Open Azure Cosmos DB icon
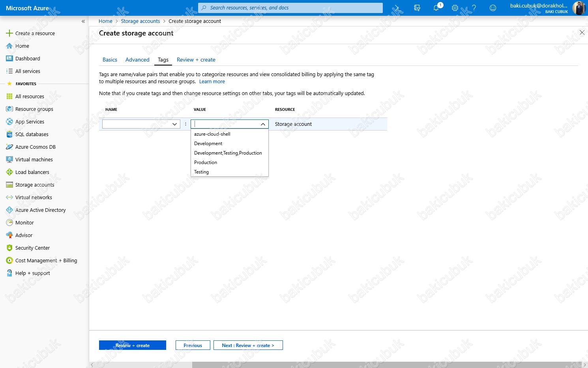This screenshot has height=368, width=588. coord(9,147)
